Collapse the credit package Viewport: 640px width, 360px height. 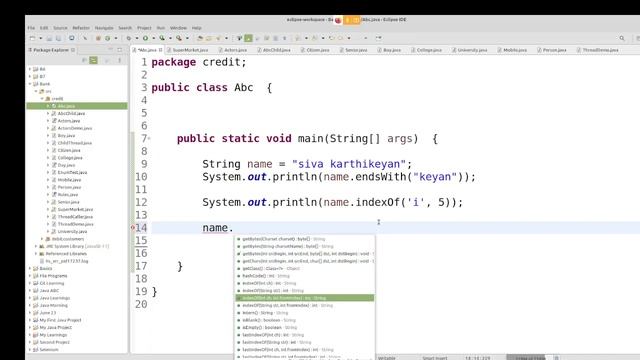[42, 98]
